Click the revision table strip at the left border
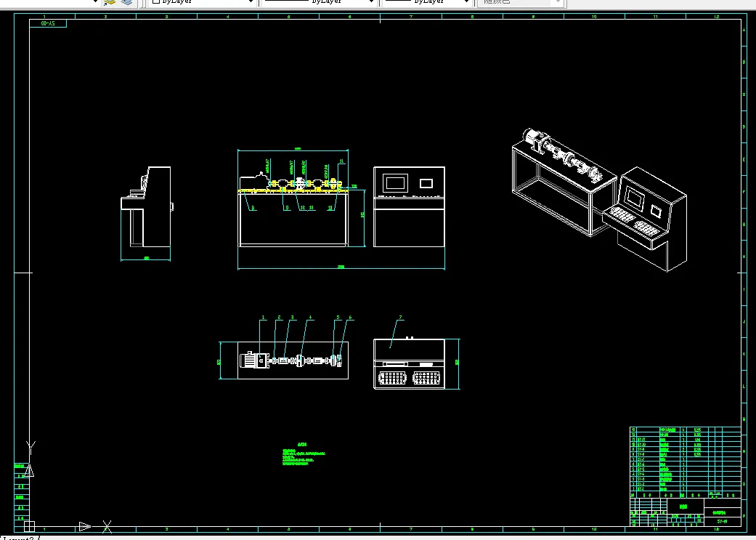This screenshot has width=756, height=540. point(21,492)
